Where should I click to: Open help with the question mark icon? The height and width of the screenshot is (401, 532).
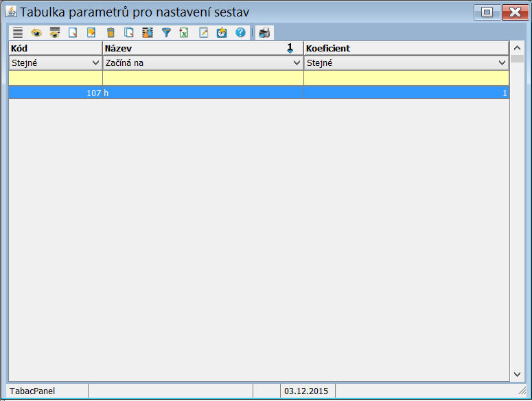point(240,32)
